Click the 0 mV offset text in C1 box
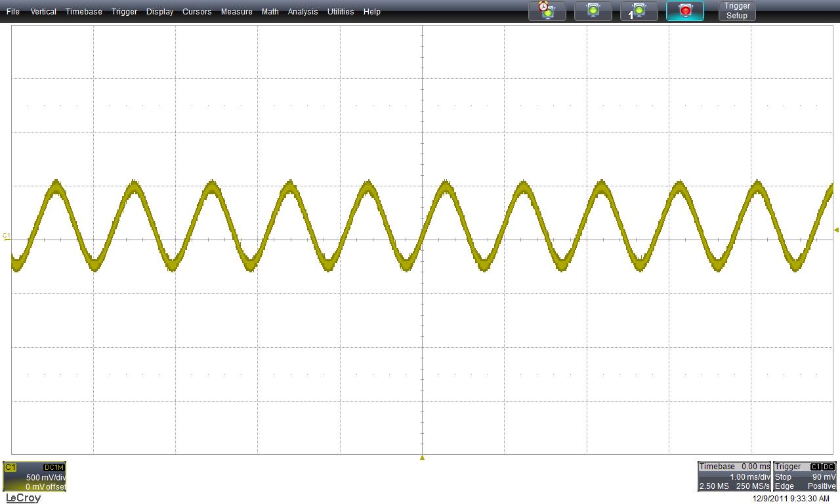The image size is (840, 504). tap(45, 486)
